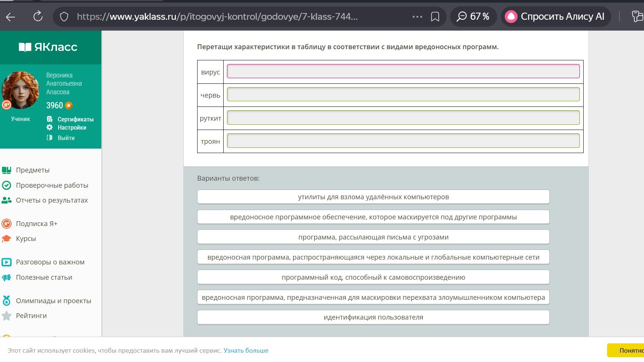This screenshot has width=644, height=362.
Task: Open Подписка Я+ sidebar item
Action: (x=37, y=224)
